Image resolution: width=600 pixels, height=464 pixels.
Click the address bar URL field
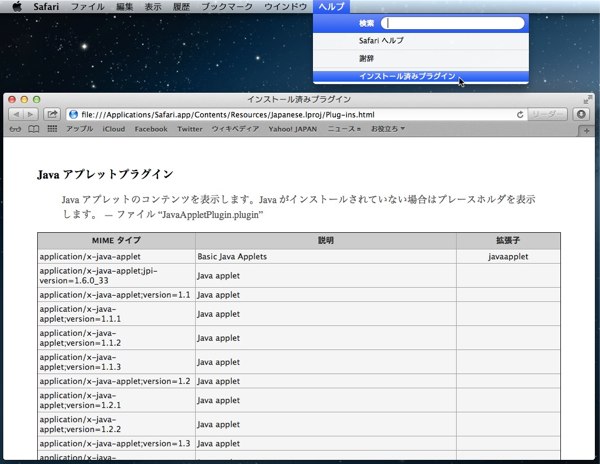tap(297, 114)
